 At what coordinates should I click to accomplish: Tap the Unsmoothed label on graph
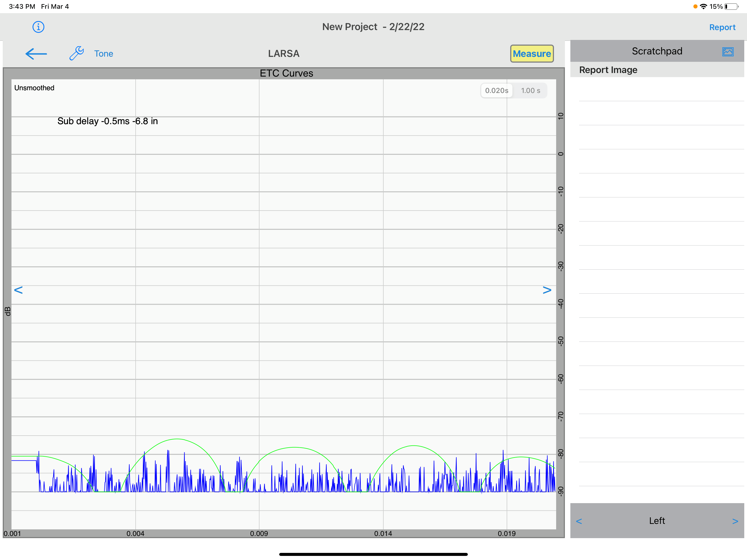point(34,88)
